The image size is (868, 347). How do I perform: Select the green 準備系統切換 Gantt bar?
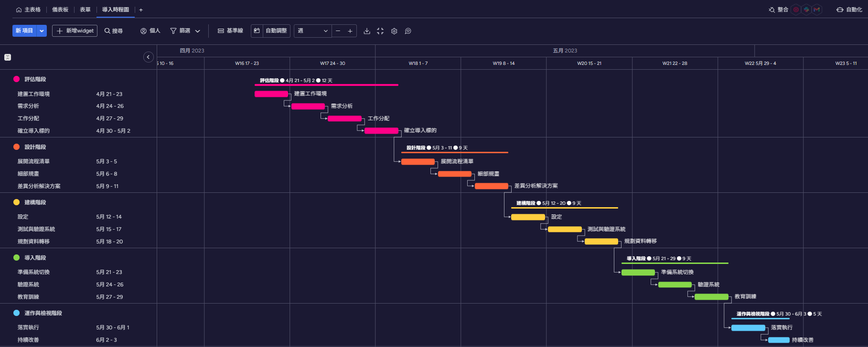pyautogui.click(x=638, y=273)
